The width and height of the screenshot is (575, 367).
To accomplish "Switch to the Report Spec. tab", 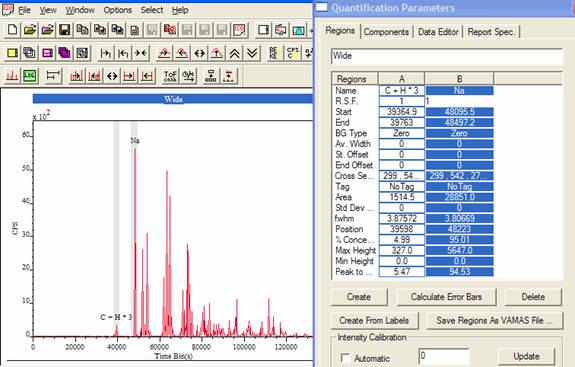I will pos(491,32).
